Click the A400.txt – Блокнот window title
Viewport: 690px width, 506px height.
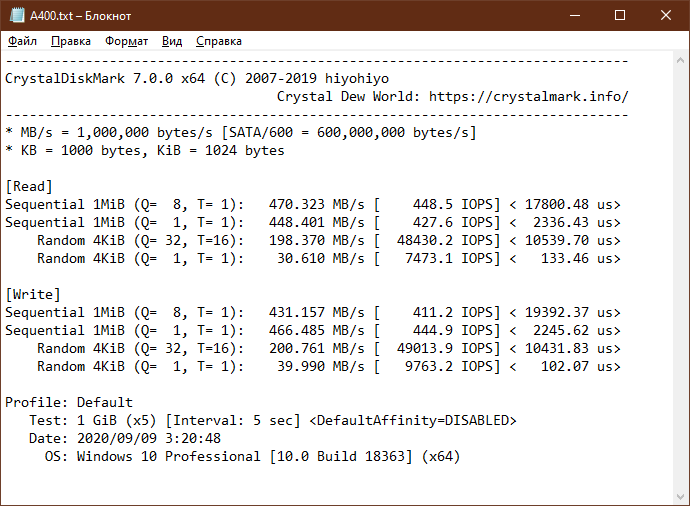coord(81,16)
